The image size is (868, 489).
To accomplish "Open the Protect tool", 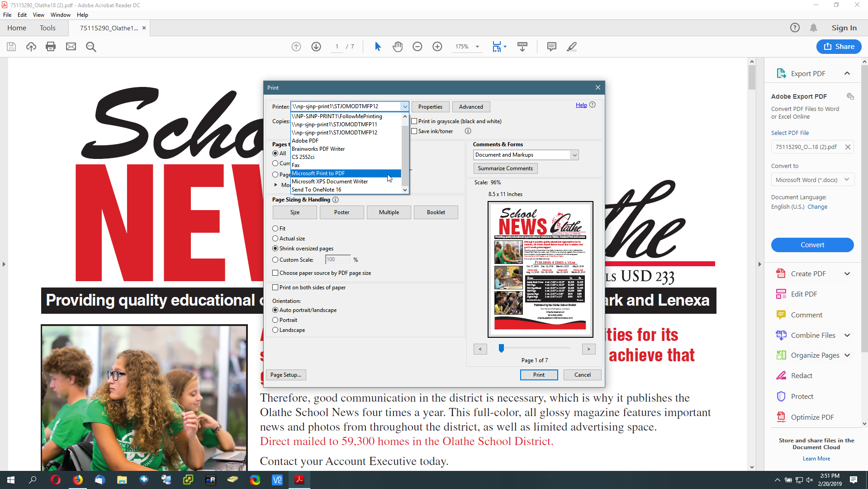I will (x=802, y=397).
